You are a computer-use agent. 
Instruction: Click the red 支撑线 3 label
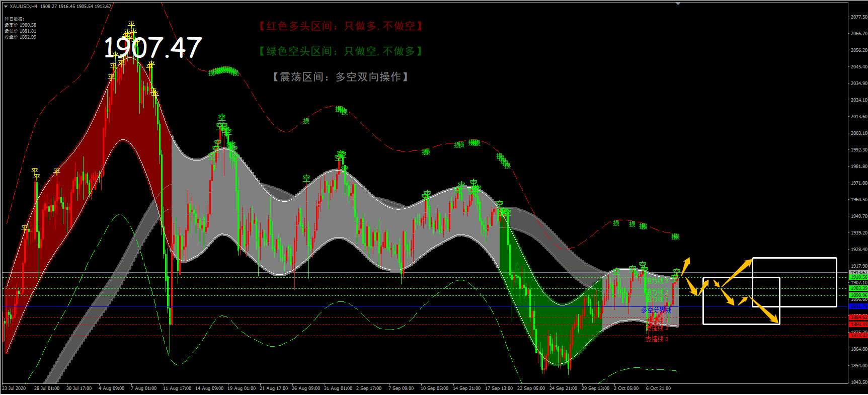tap(657, 339)
